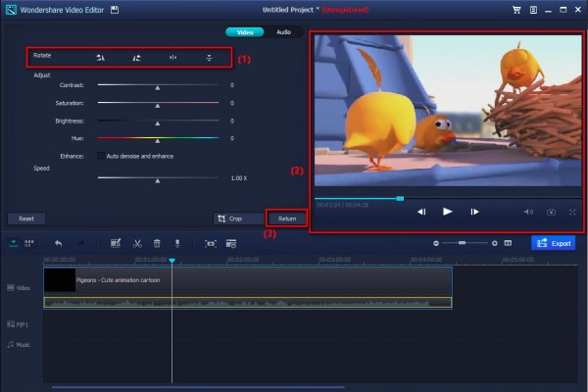Switch to timeline view mode icon
This screenshot has width=588, height=392.
(14, 243)
